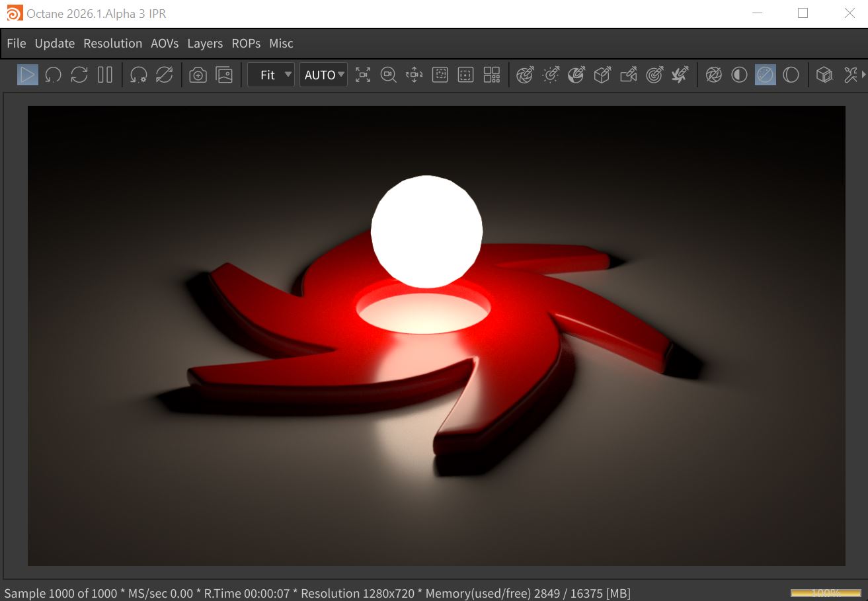Pause the render with the pause icon

pyautogui.click(x=105, y=75)
